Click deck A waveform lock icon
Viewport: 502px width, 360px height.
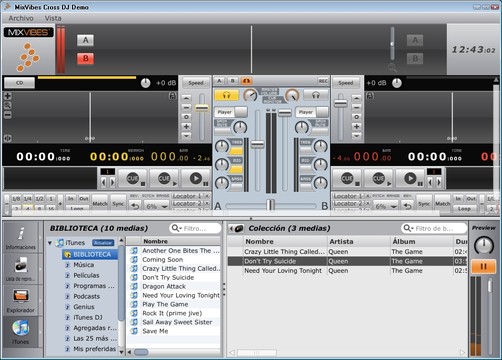point(172,96)
